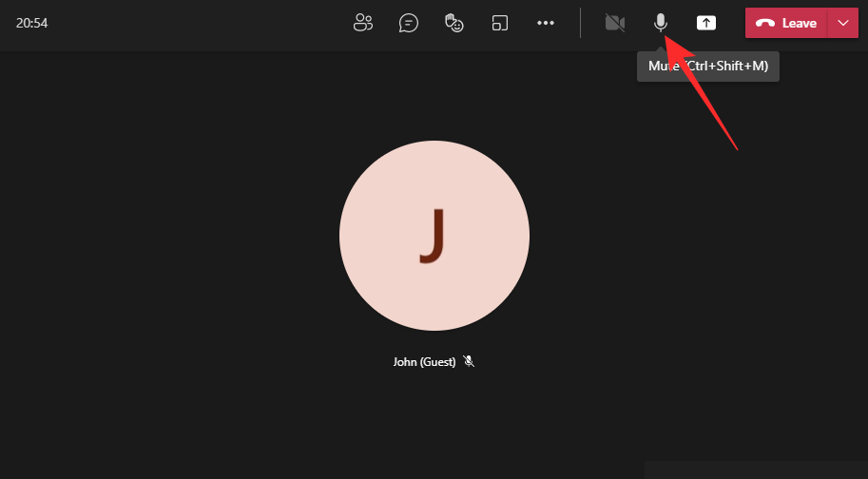
Task: Click the 20:54 meeting timer
Action: pos(32,23)
